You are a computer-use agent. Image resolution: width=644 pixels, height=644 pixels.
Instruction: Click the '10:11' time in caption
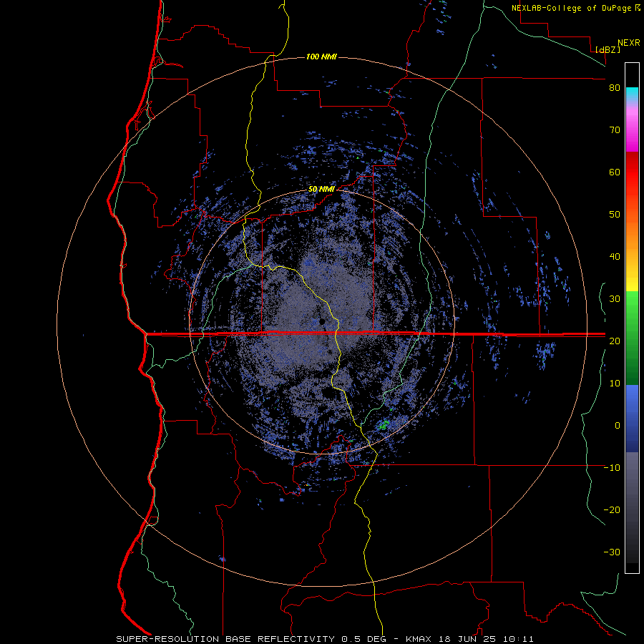click(x=517, y=639)
